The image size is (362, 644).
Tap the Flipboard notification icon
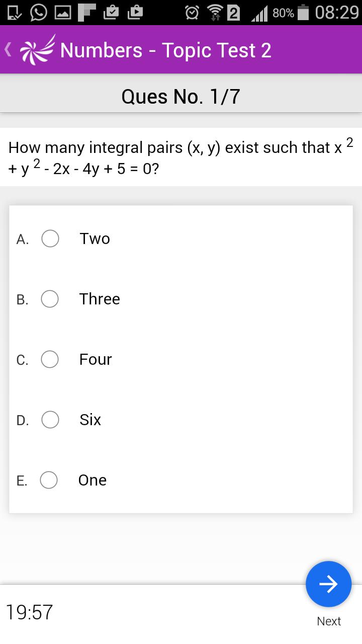tap(87, 12)
